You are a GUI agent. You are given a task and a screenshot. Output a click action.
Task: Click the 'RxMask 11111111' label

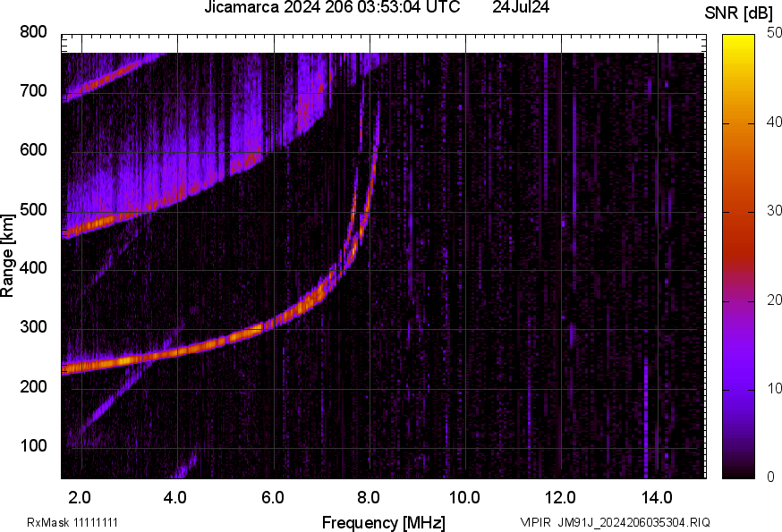(72, 522)
